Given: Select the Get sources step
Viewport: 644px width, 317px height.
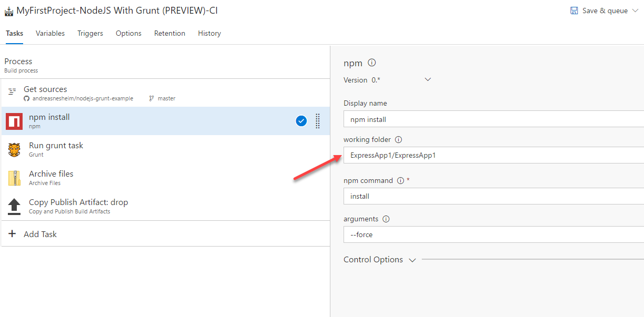Looking at the screenshot, I should coord(165,93).
